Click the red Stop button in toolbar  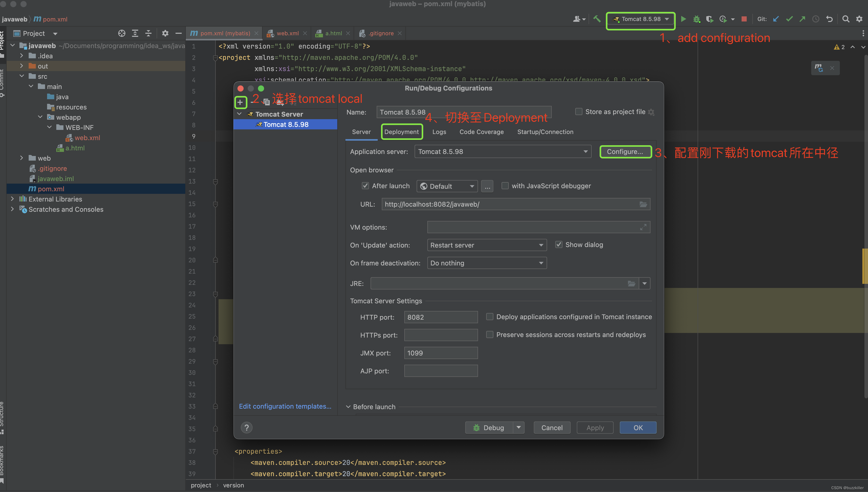(744, 19)
